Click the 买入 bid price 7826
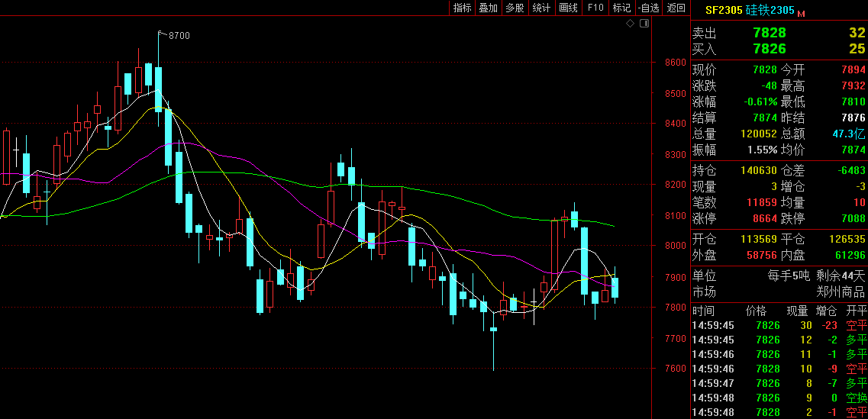The width and height of the screenshot is (868, 419). click(x=768, y=49)
